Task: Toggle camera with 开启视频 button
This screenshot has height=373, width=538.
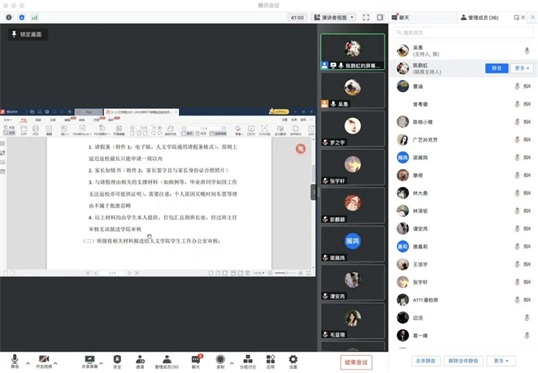Action: point(44,362)
